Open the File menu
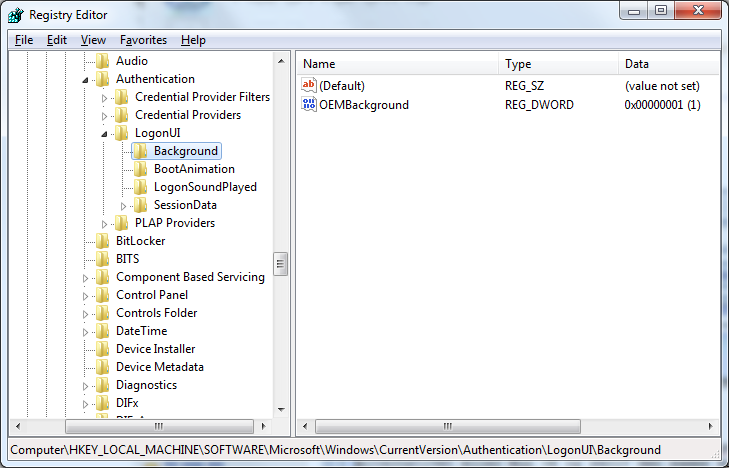Viewport: 729px width, 468px height. (x=24, y=40)
